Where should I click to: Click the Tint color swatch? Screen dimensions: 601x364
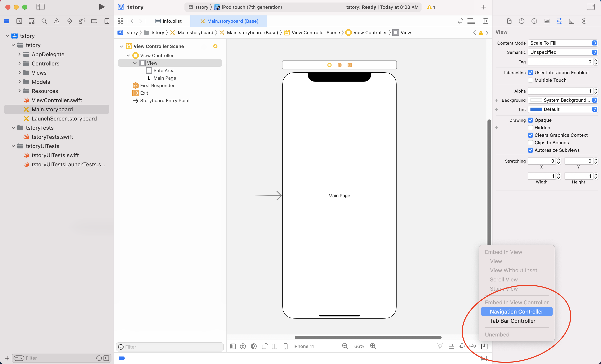536,109
